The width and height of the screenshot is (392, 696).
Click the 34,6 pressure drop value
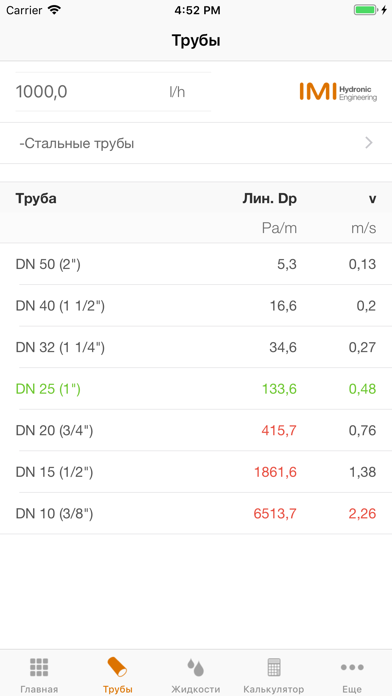283,348
